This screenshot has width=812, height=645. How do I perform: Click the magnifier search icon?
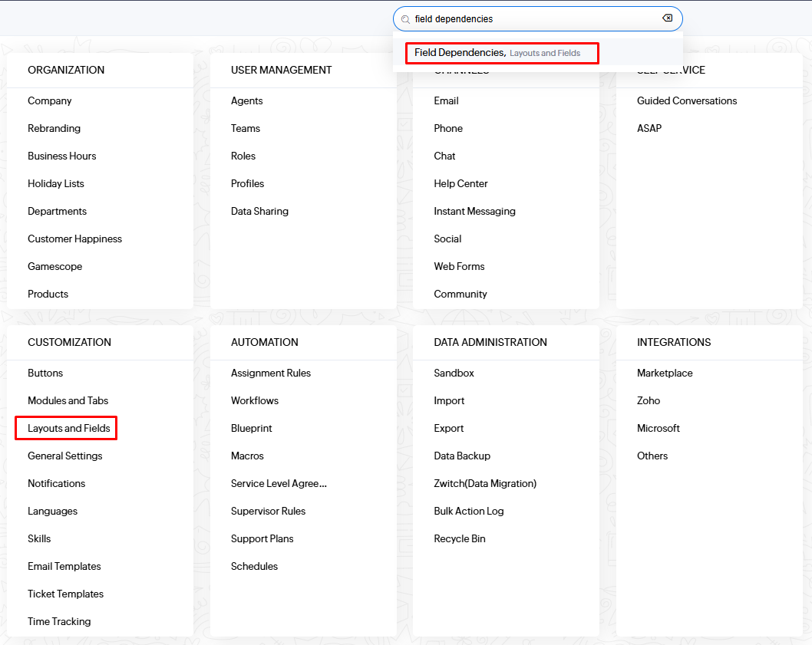[x=405, y=19]
